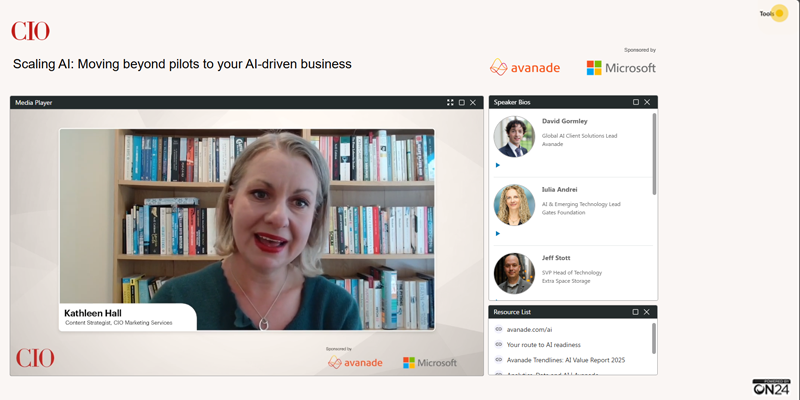Expand David Gormley's bio arrow
Viewport: 800px width, 400px height.
(498, 165)
